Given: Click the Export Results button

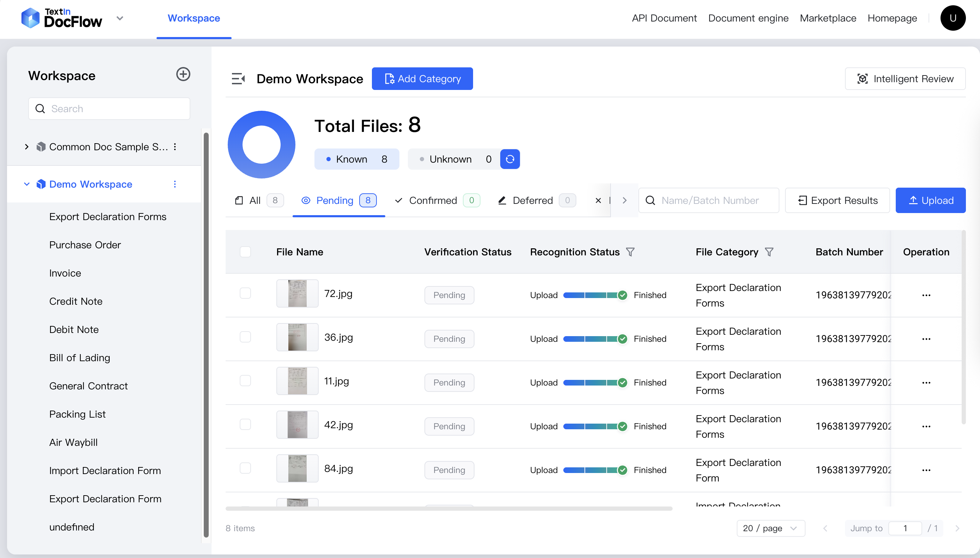Looking at the screenshot, I should [x=837, y=200].
